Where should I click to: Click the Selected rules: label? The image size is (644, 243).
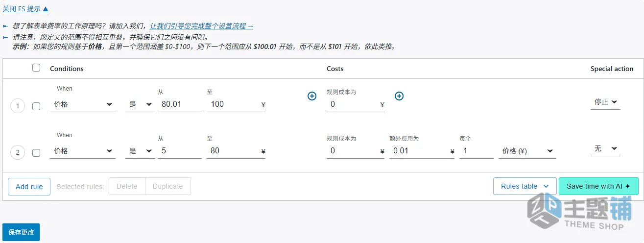coord(80,187)
